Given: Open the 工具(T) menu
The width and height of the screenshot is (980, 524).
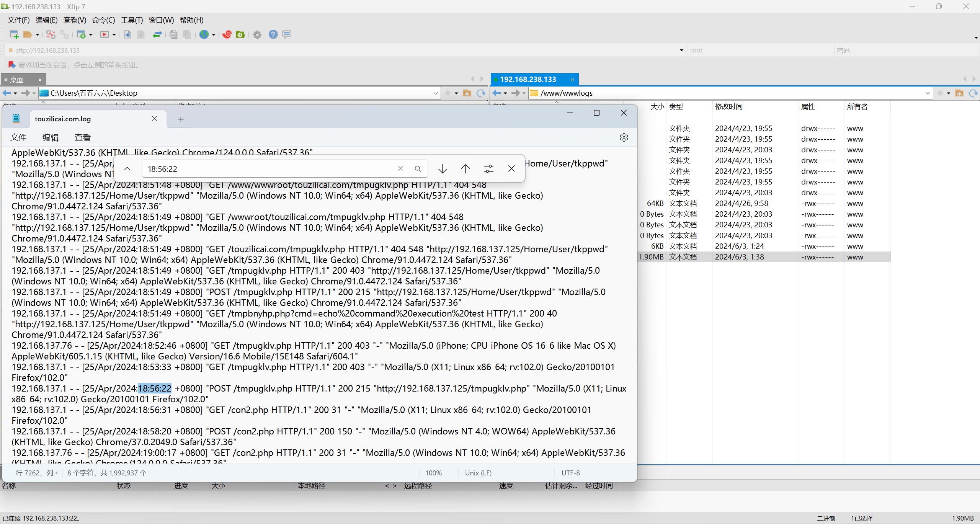Looking at the screenshot, I should pos(132,20).
